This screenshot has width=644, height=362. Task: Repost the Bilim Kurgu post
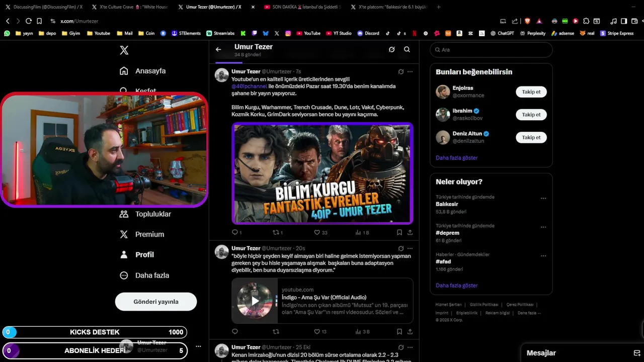point(276,232)
